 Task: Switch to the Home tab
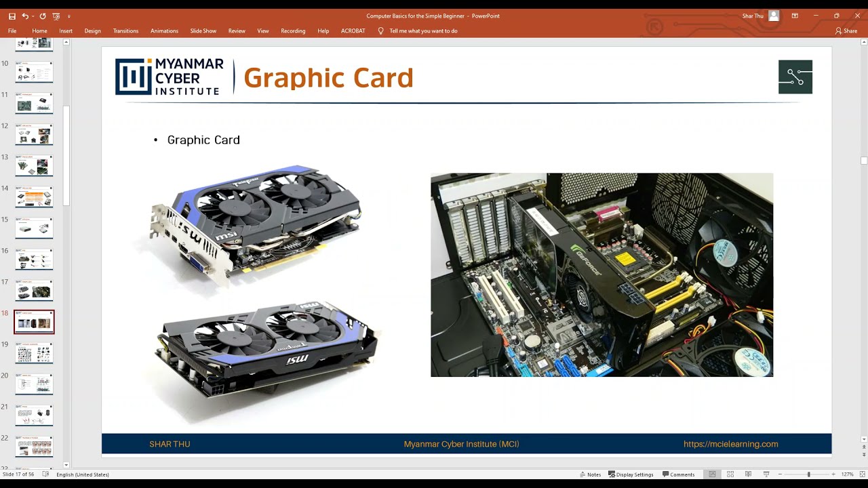tap(39, 31)
